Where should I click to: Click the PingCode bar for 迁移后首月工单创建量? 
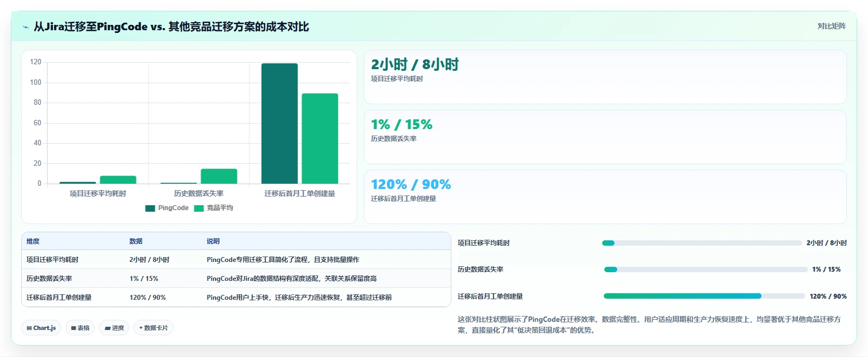279,124
